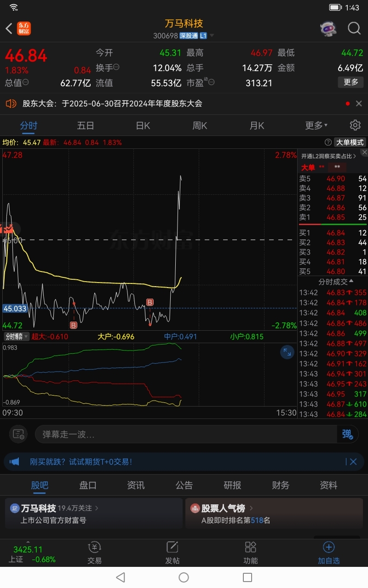This screenshot has height=588, width=368.
Task: Open the 资料 tab
Action: click(328, 485)
